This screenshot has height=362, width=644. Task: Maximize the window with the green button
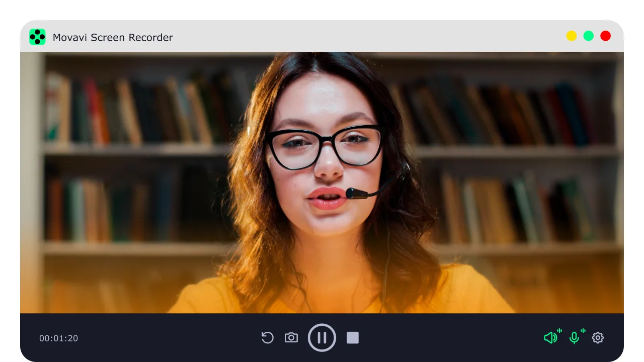589,36
